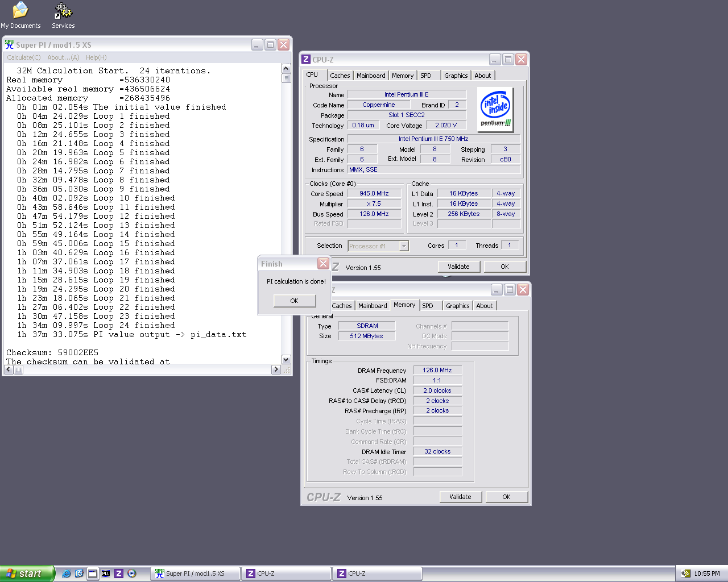The image size is (728, 582).
Task: Click the DRAM Frequency 126.0 MHz field
Action: (437, 370)
